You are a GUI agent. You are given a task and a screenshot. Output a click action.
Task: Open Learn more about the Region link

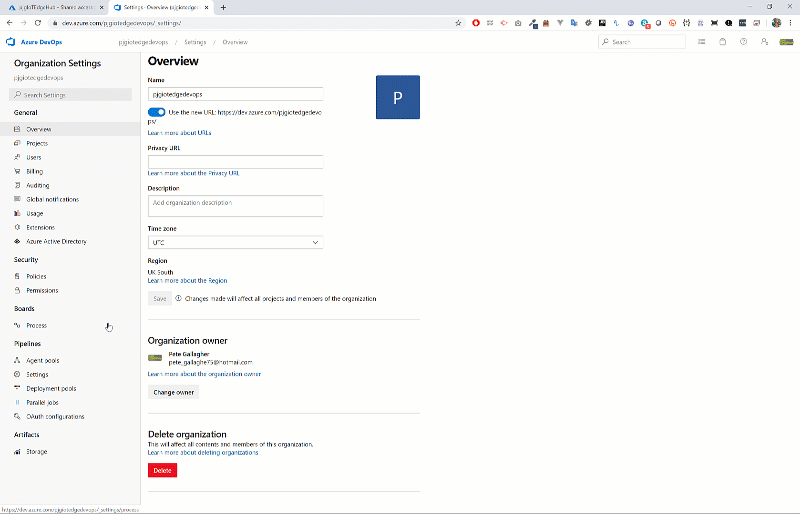(187, 281)
